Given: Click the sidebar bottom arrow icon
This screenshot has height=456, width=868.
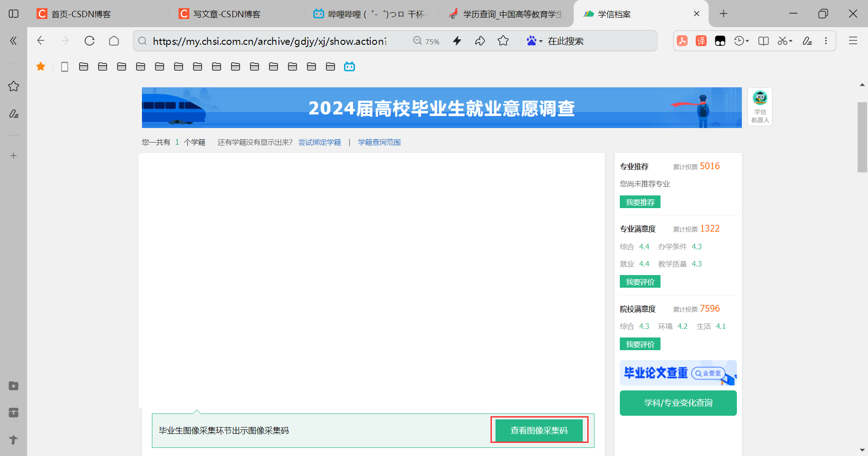Looking at the screenshot, I should 14,439.
